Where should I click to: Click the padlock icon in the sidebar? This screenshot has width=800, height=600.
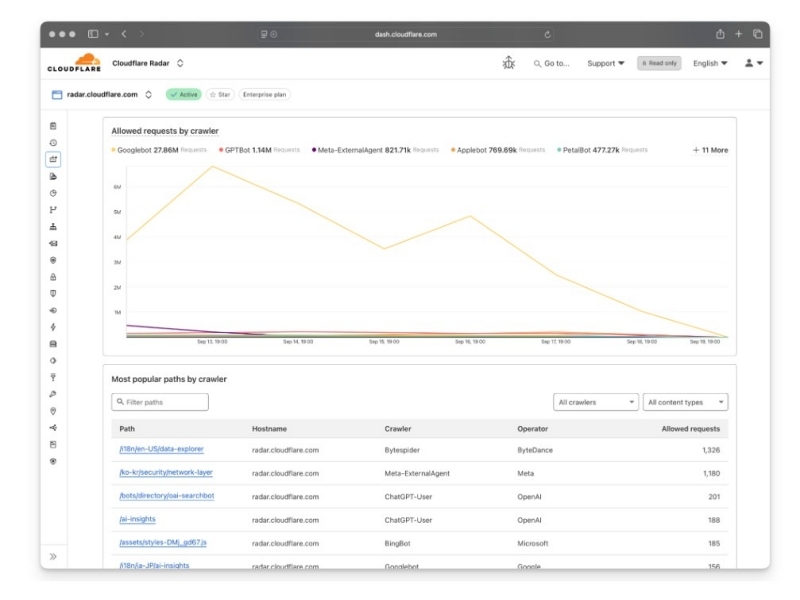(53, 277)
